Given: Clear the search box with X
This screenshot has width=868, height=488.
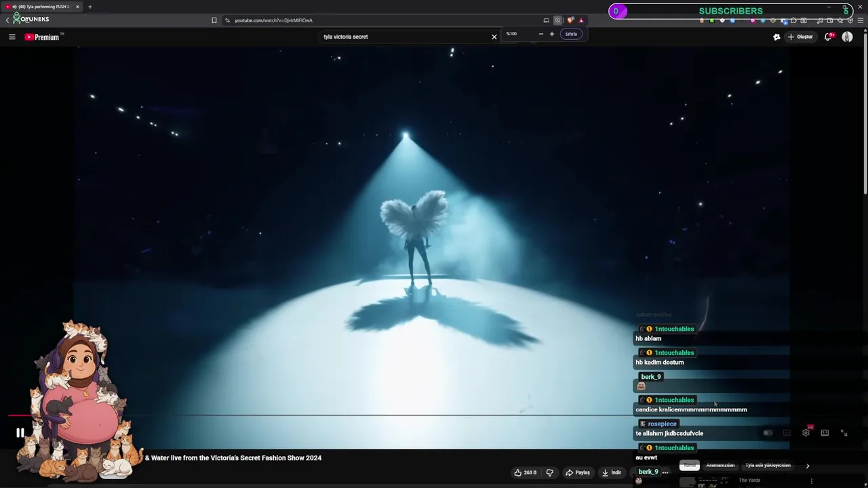Looking at the screenshot, I should coord(494,37).
